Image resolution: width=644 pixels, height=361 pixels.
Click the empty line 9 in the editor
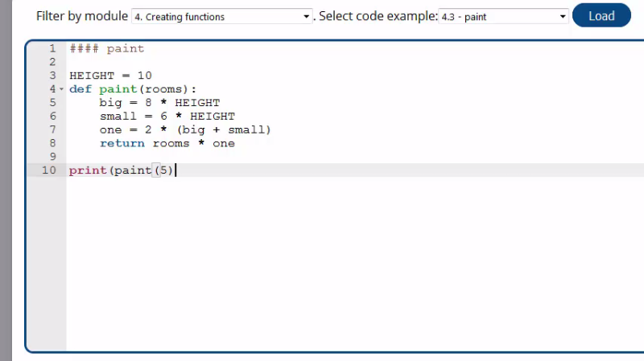(x=242, y=157)
